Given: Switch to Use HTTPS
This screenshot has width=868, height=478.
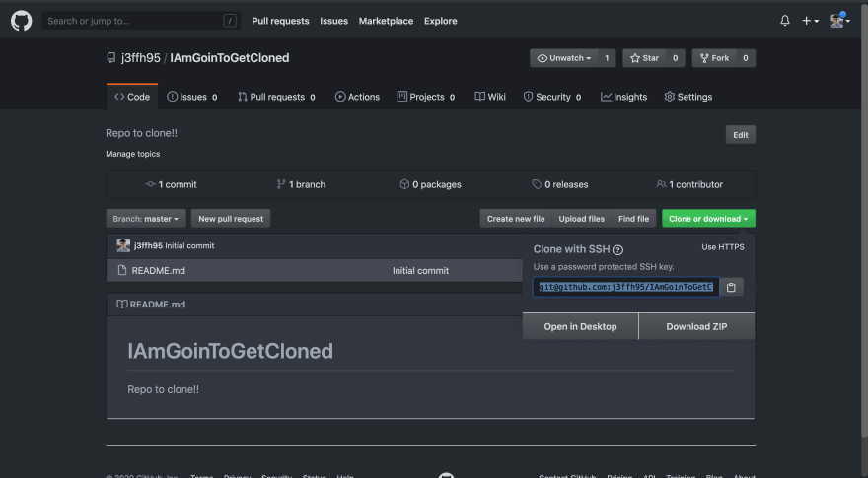Looking at the screenshot, I should [x=722, y=247].
